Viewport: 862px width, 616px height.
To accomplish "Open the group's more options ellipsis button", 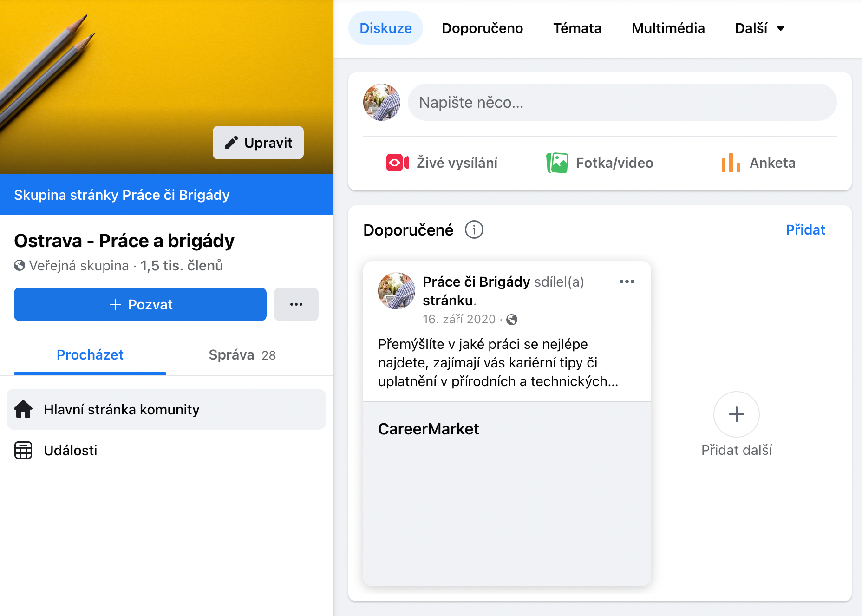I will click(296, 304).
